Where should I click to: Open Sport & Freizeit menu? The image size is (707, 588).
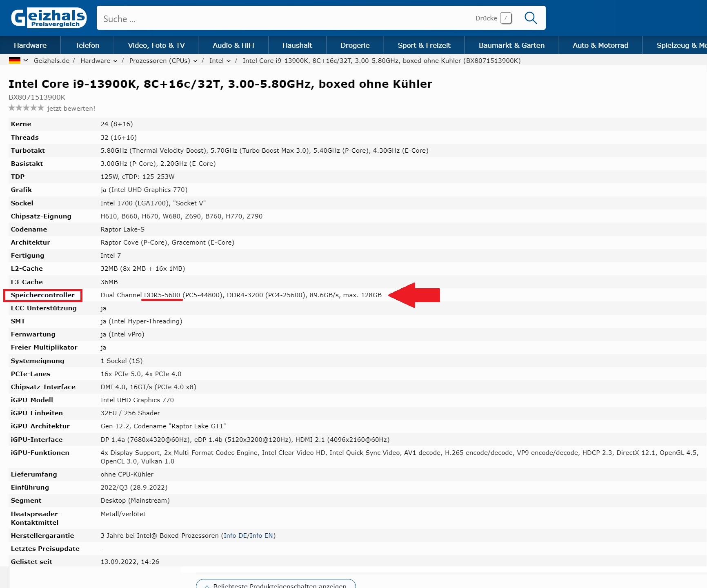point(424,45)
